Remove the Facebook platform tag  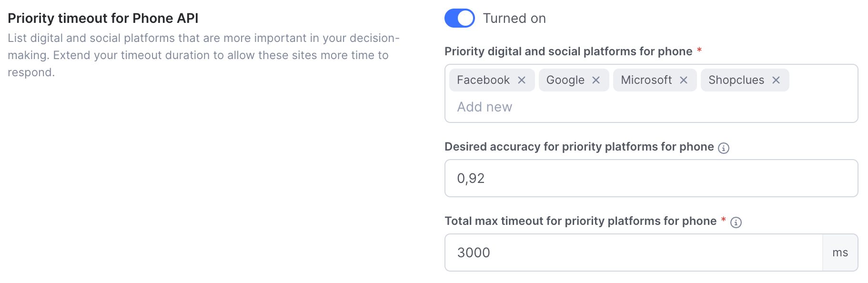click(522, 80)
